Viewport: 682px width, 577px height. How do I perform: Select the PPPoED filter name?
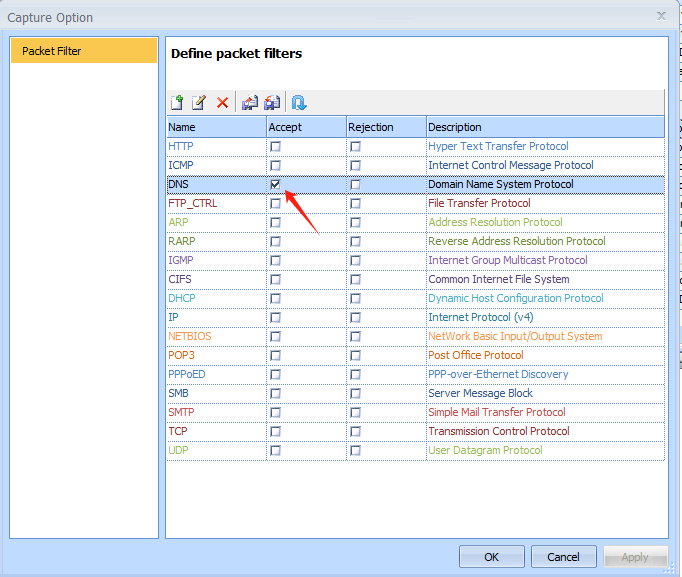[187, 374]
